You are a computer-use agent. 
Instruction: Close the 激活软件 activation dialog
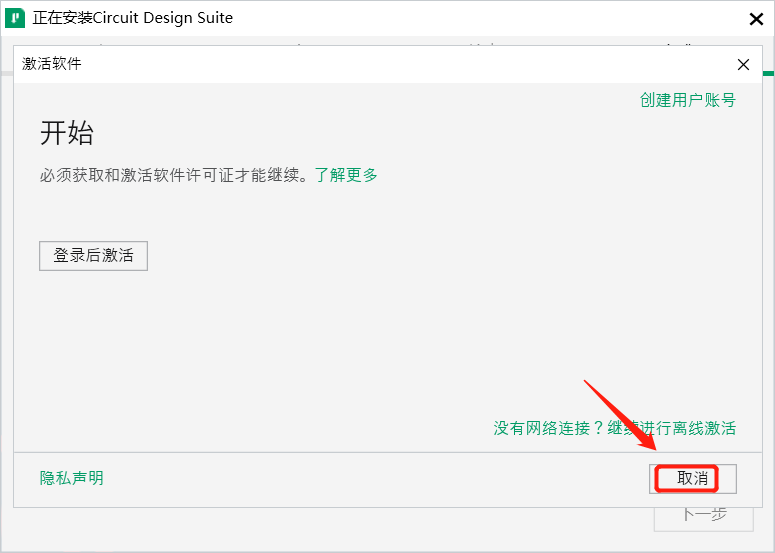pyautogui.click(x=743, y=64)
